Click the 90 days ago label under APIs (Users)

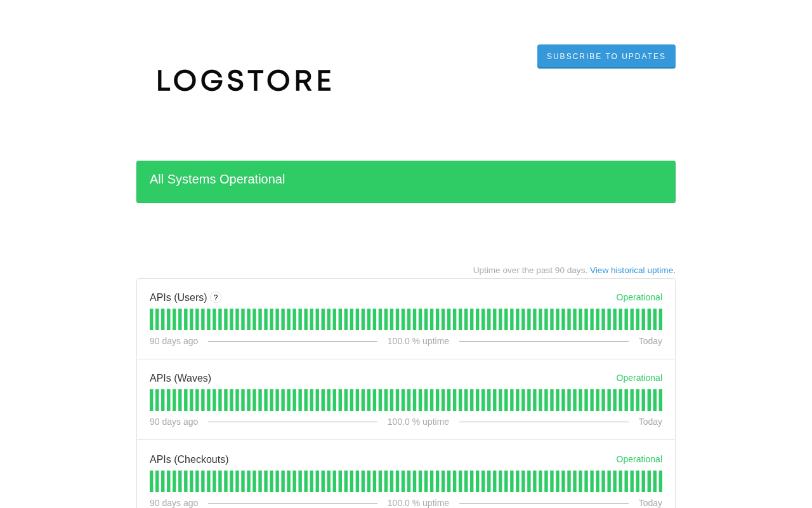tap(174, 341)
